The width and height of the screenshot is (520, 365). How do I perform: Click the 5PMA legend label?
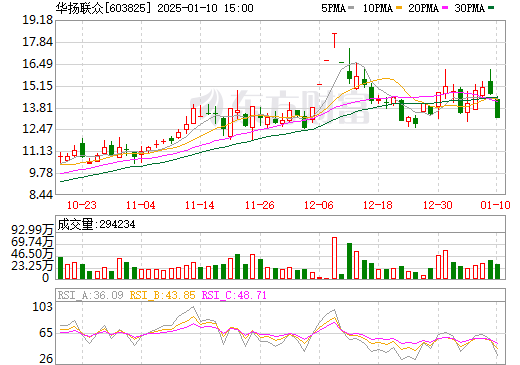point(333,8)
